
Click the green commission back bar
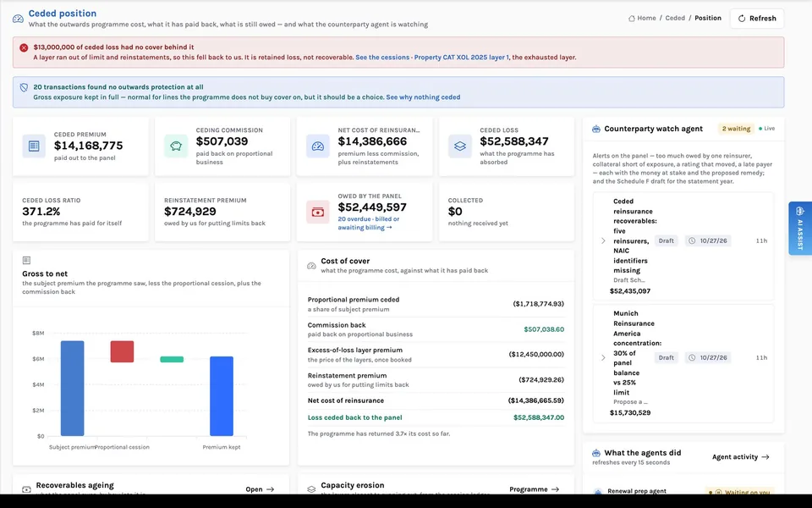click(x=172, y=359)
